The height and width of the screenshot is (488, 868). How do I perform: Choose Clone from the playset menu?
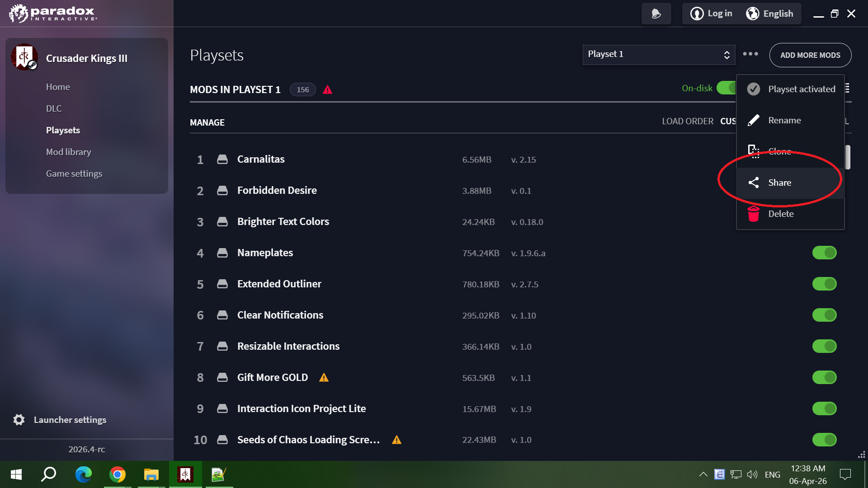pos(790,151)
